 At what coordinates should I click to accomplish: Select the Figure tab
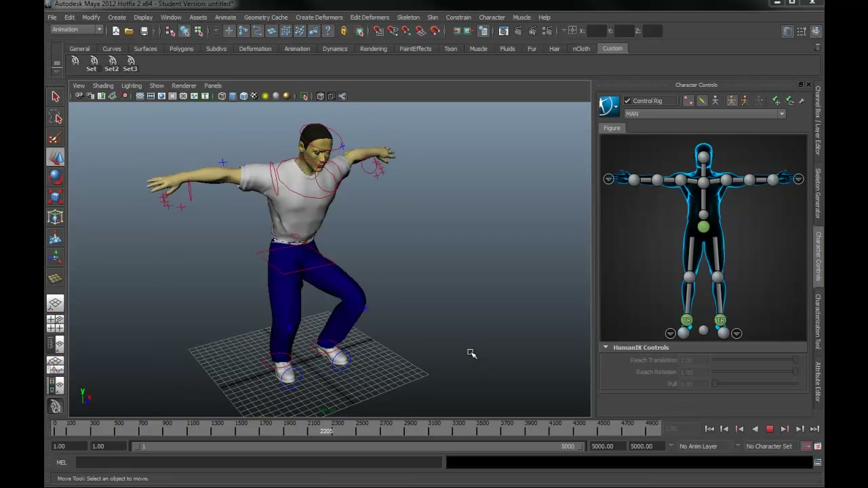point(612,128)
